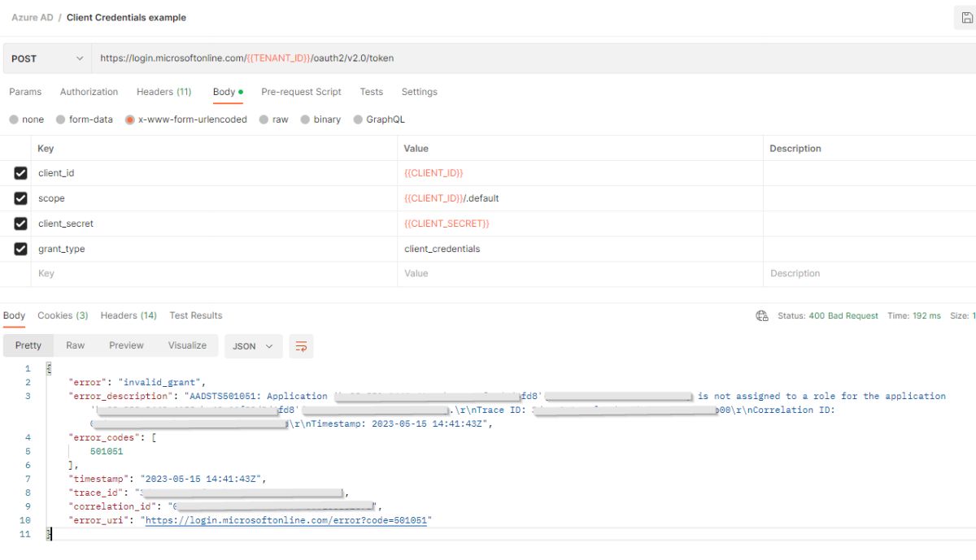Open the Params tab
The height and width of the screenshot is (560, 976).
(x=25, y=92)
